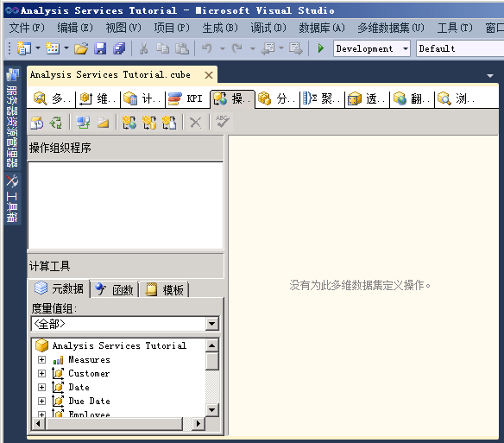The image size is (504, 443).
Task: Switch to the translations 翻.. tab
Action: 412,98
